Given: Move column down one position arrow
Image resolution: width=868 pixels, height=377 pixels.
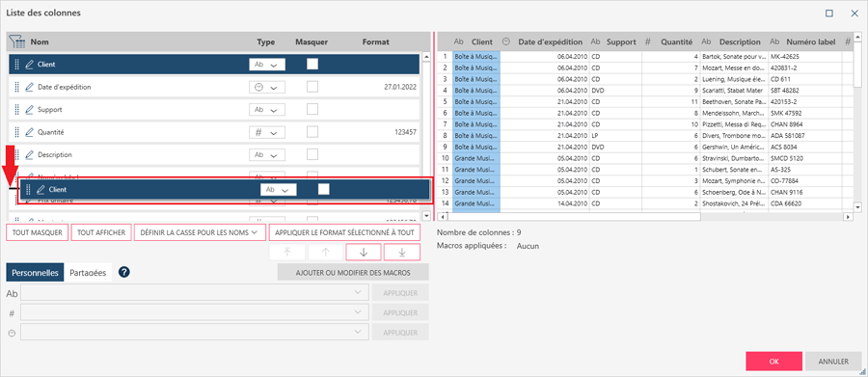Looking at the screenshot, I should tap(364, 252).
